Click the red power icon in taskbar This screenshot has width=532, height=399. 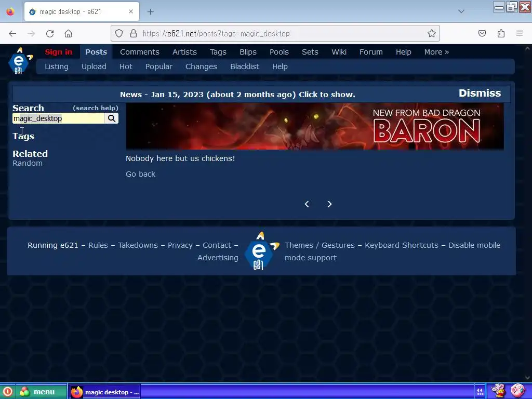click(x=7, y=392)
